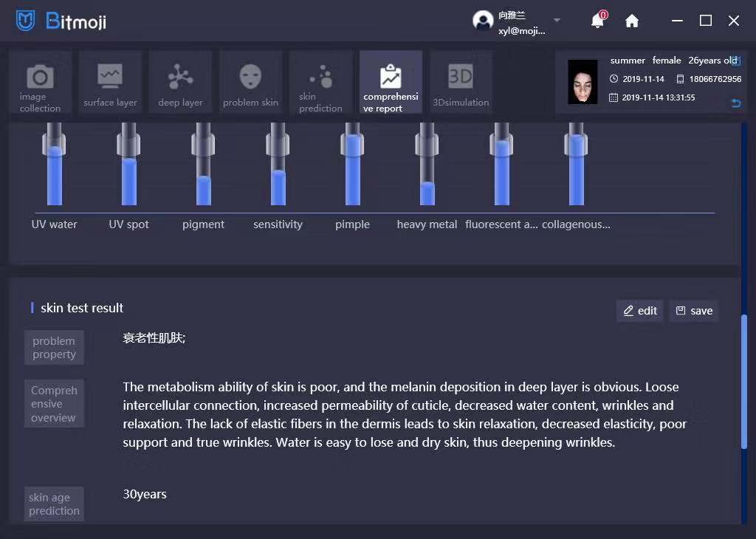Save the skin test result
Image resolution: width=756 pixels, height=539 pixels.
click(694, 311)
